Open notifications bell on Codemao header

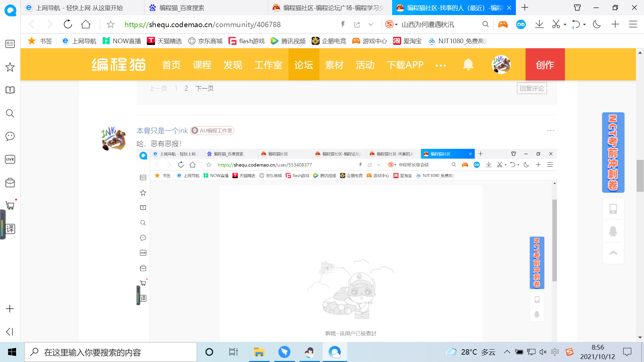click(468, 64)
